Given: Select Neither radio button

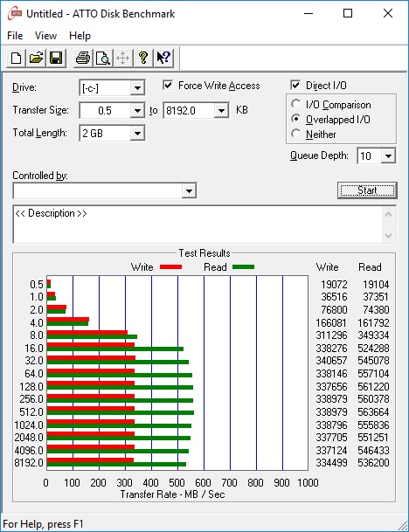Looking at the screenshot, I should click(x=296, y=134).
